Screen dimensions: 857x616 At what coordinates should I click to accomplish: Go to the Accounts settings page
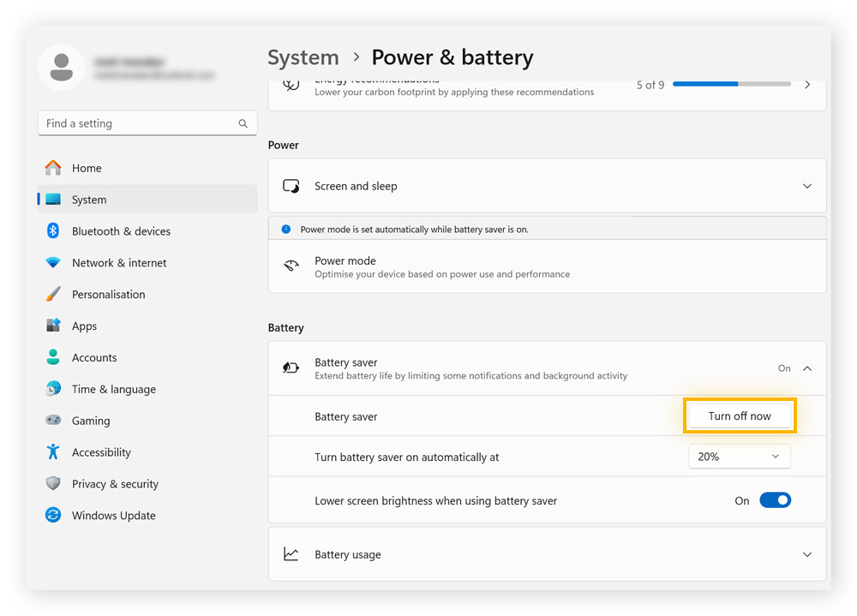tap(93, 357)
